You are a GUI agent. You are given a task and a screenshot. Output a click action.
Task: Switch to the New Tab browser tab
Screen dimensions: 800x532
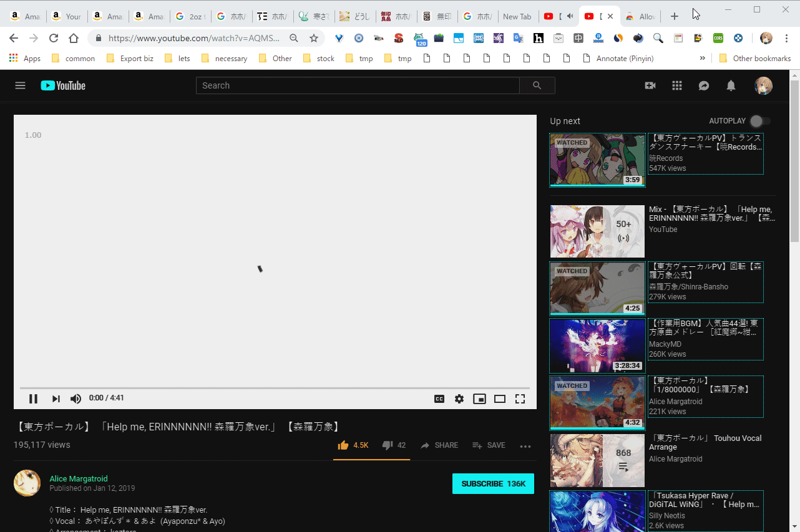[517, 17]
